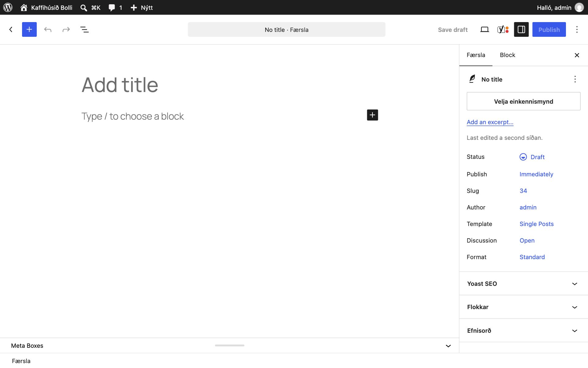The width and height of the screenshot is (588, 368).
Task: Change the author admin
Action: 528,207
